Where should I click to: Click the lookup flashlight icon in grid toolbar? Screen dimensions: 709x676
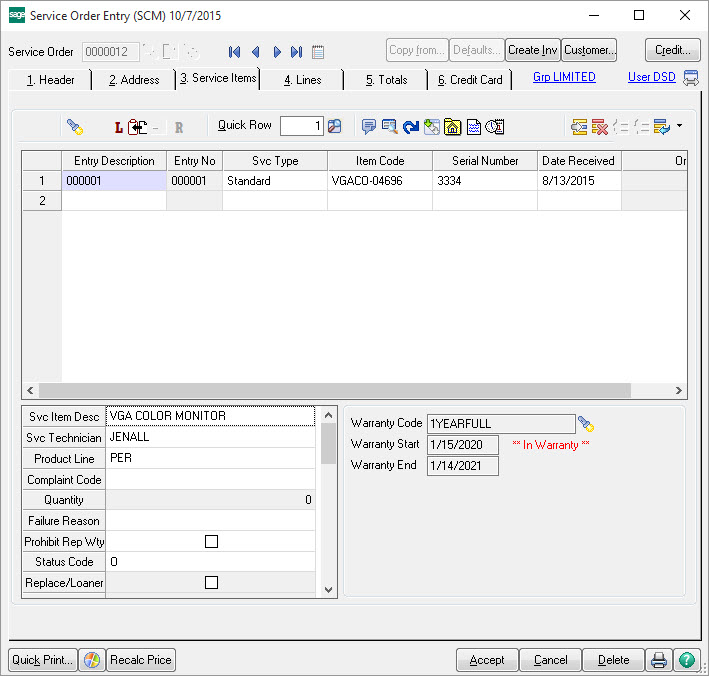click(75, 127)
